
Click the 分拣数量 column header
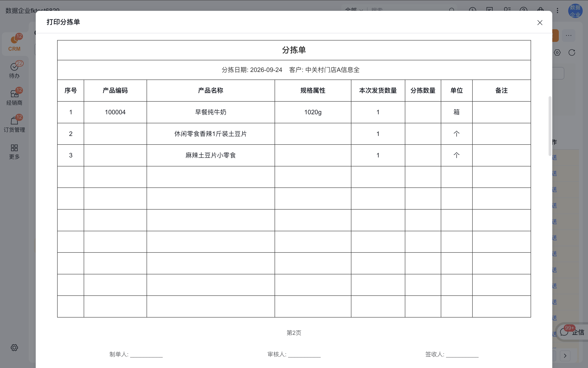423,91
